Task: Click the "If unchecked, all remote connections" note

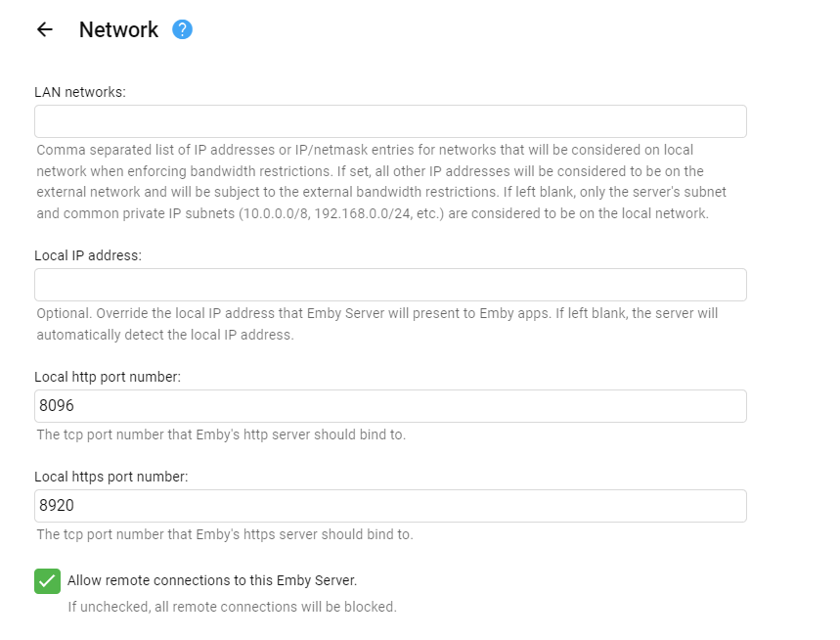Action: pos(232,607)
